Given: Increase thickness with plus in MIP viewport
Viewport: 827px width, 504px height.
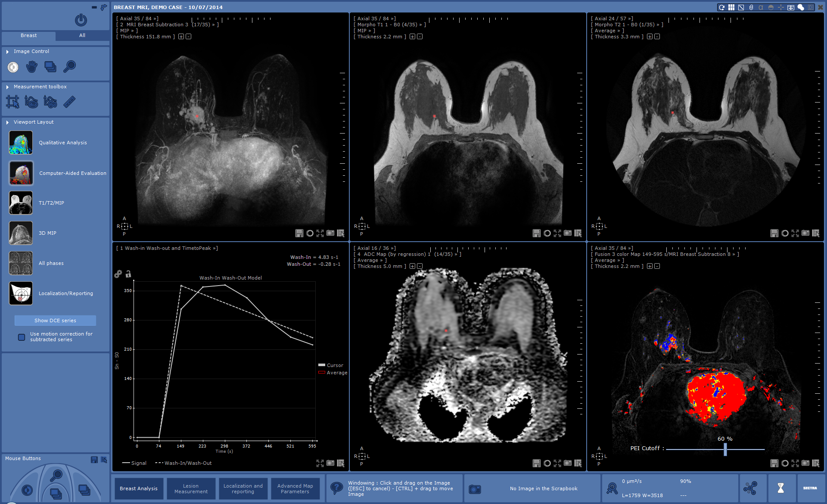Looking at the screenshot, I should point(181,37).
